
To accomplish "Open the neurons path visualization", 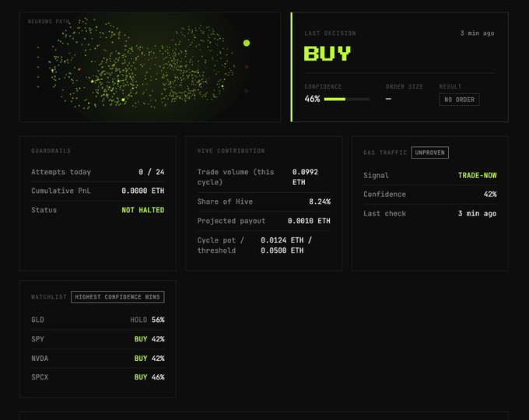I will pyautogui.click(x=150, y=67).
